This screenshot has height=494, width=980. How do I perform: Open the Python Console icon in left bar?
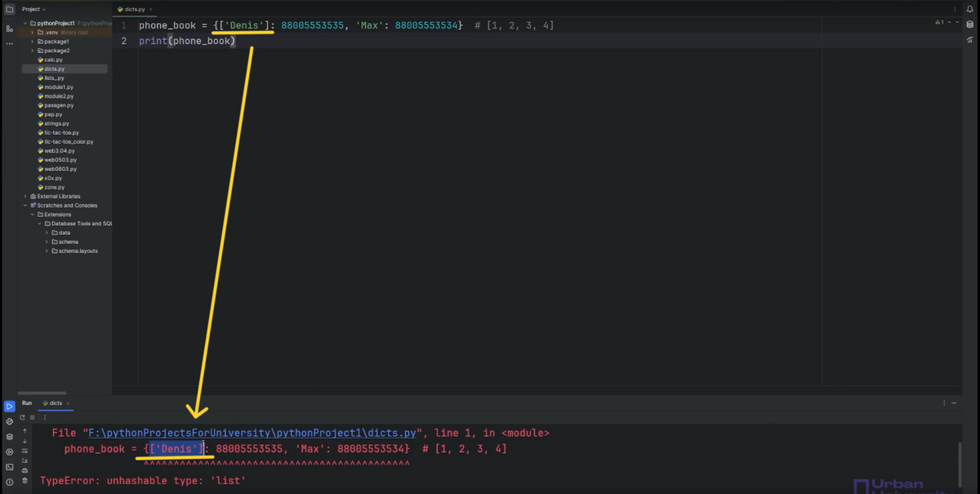pyautogui.click(x=9, y=452)
